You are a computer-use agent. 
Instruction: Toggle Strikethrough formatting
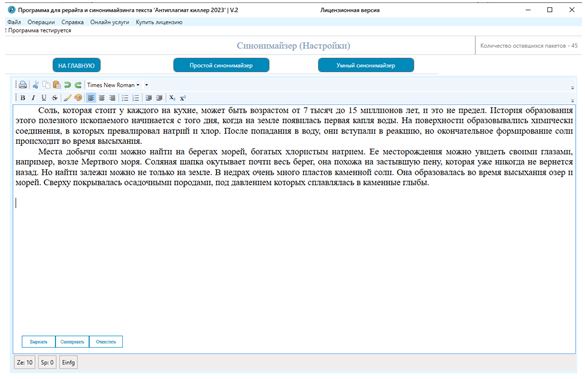pos(54,98)
